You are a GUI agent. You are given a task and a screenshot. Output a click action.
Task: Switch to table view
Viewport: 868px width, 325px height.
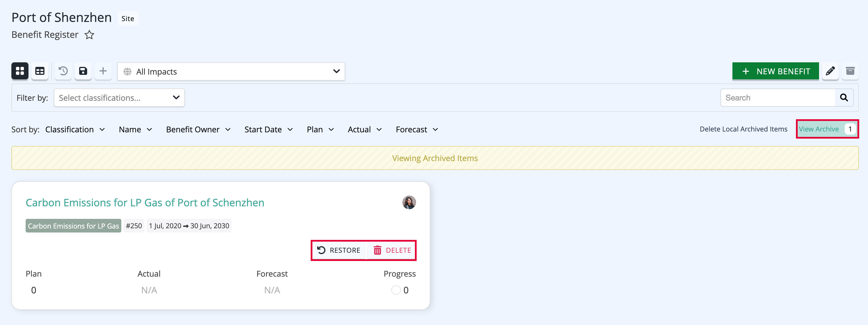click(x=40, y=71)
